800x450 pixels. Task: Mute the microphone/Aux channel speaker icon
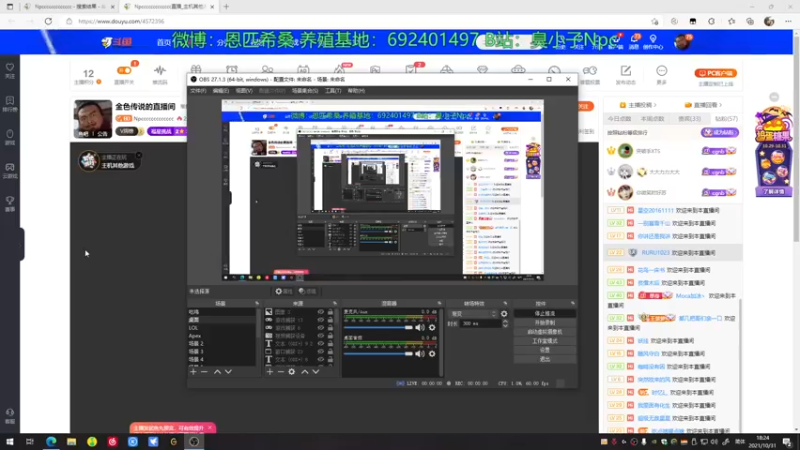(x=420, y=328)
